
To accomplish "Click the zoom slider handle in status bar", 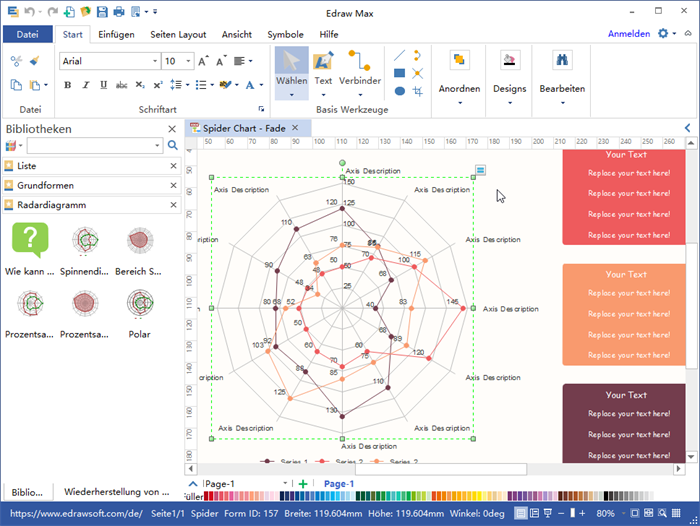I will tap(572, 513).
